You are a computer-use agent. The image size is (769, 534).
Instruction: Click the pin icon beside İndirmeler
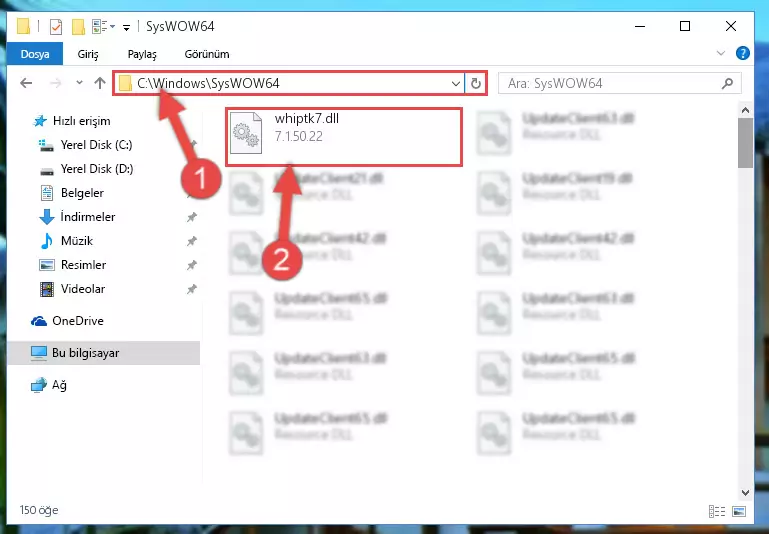[192, 217]
